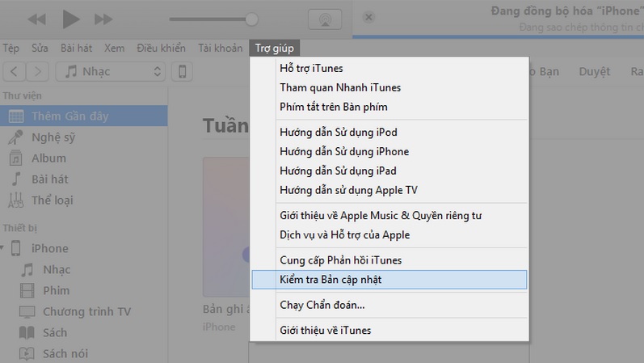Screen dimensions: 644x363
Task: Choose Tham quan Nhanh iTunes
Action: pos(389,87)
